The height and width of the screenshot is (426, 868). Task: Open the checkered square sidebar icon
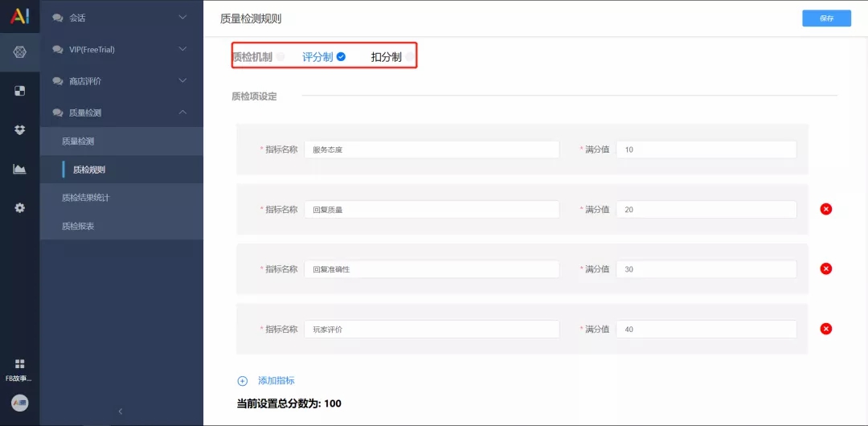pyautogui.click(x=19, y=92)
